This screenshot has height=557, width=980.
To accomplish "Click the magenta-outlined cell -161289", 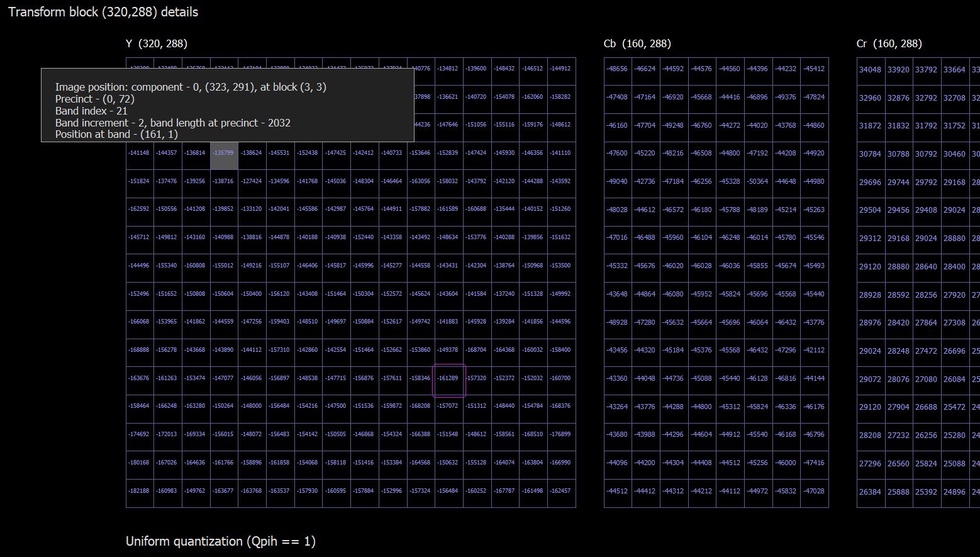I will (448, 378).
